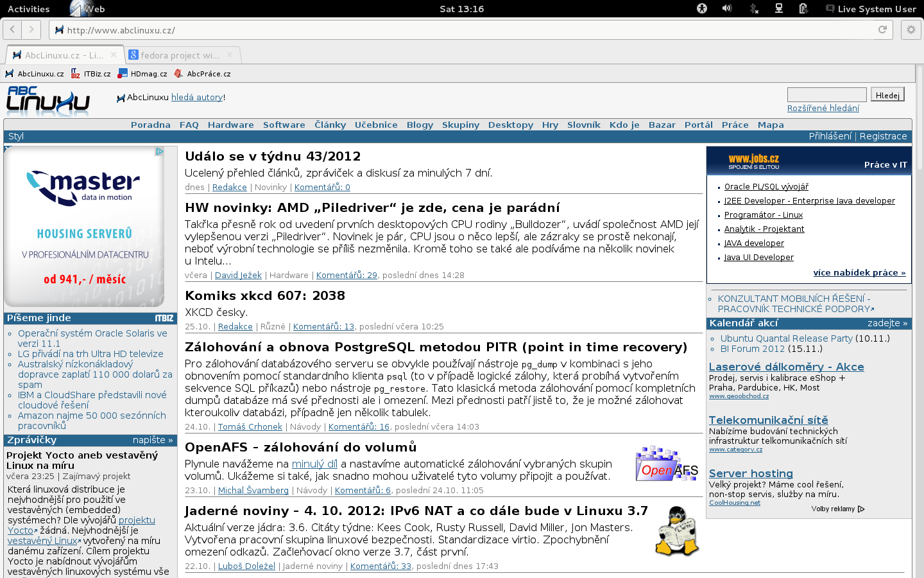Click the AdChoices icon on Master ad

(160, 152)
